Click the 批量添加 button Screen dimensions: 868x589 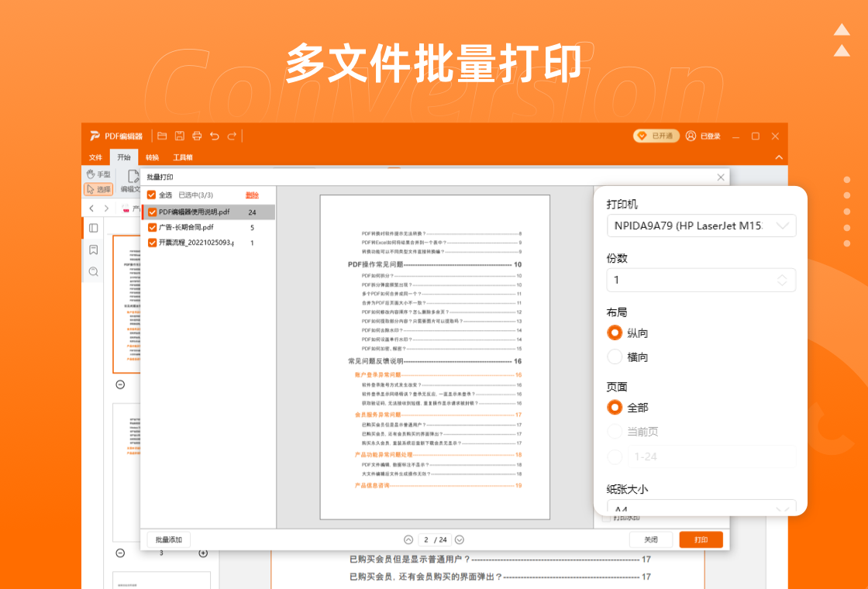click(x=169, y=539)
